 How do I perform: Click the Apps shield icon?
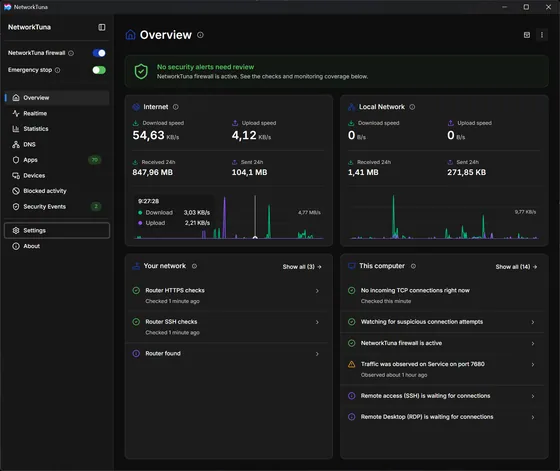coord(16,160)
